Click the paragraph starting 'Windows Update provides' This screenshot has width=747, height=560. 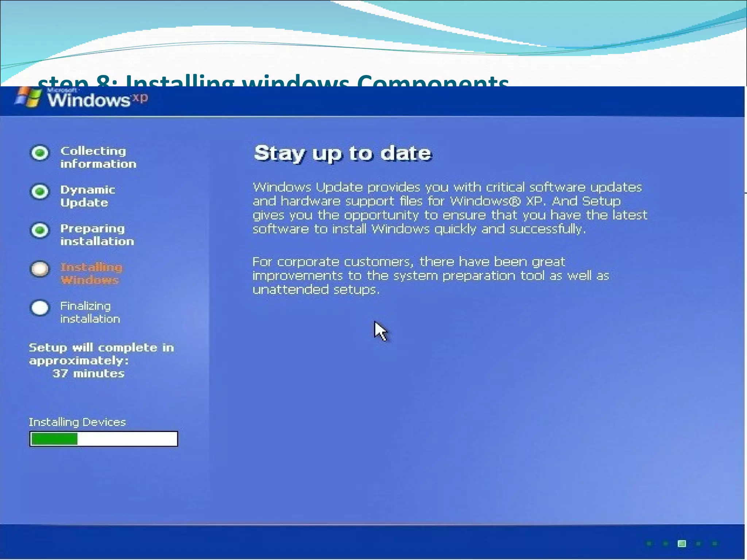450,208
